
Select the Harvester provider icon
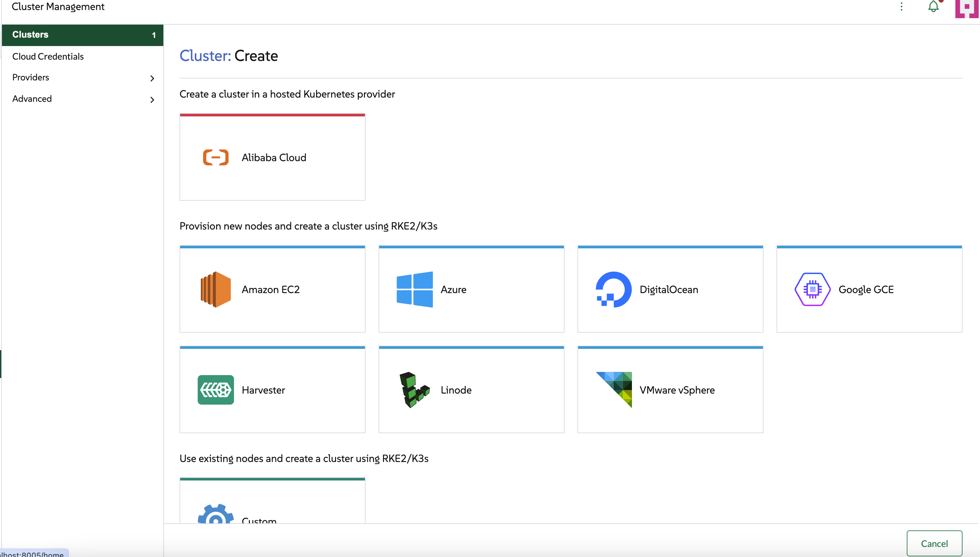click(x=215, y=389)
